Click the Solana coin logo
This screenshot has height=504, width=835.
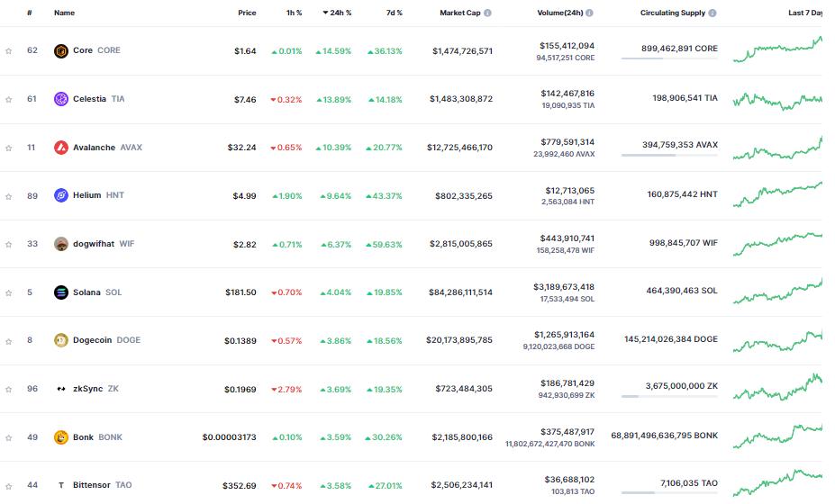[x=61, y=292]
